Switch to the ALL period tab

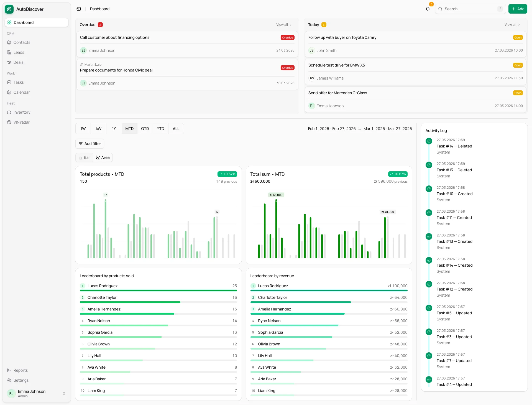pyautogui.click(x=176, y=128)
